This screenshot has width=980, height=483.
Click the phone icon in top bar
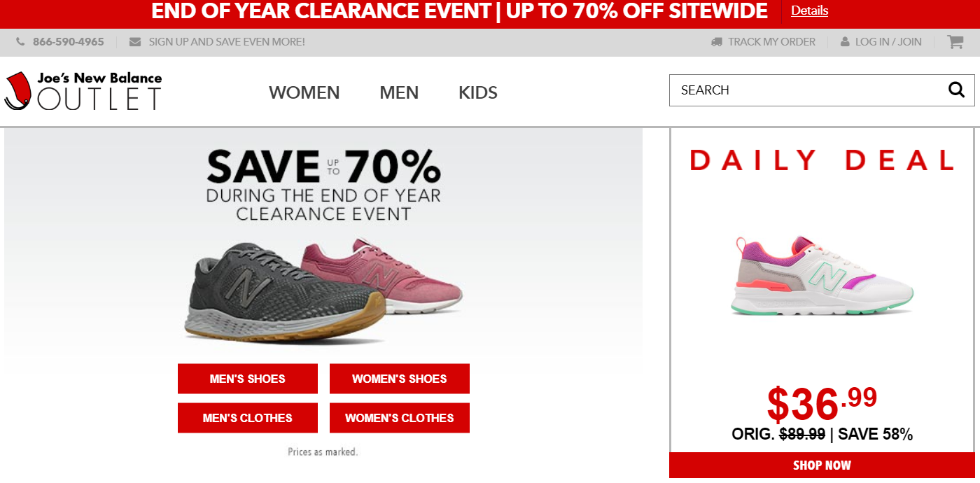click(20, 42)
